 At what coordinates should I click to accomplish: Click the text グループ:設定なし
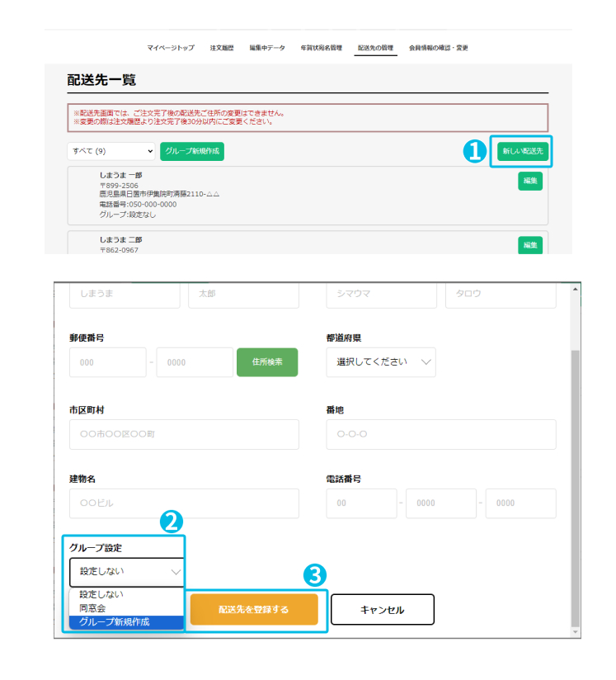pos(128,215)
